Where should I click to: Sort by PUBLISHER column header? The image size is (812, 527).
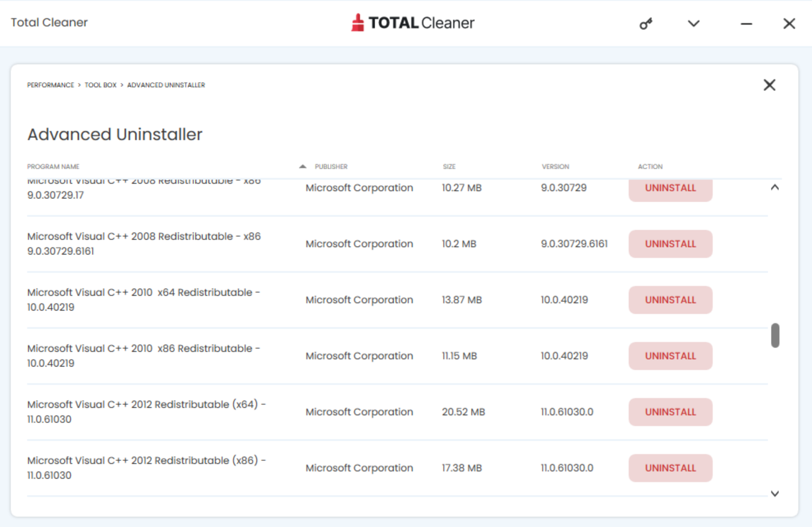click(331, 166)
